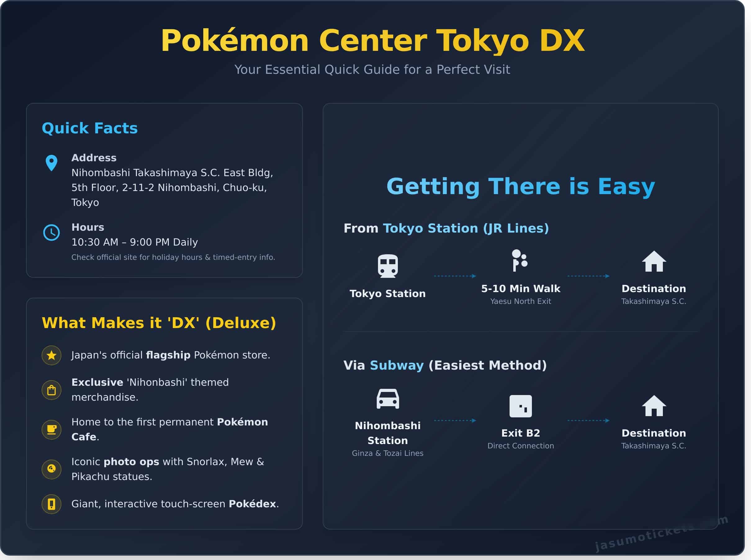This screenshot has width=751, height=560.
Task: Click the Pokédex phone icon
Action: pos(52,504)
